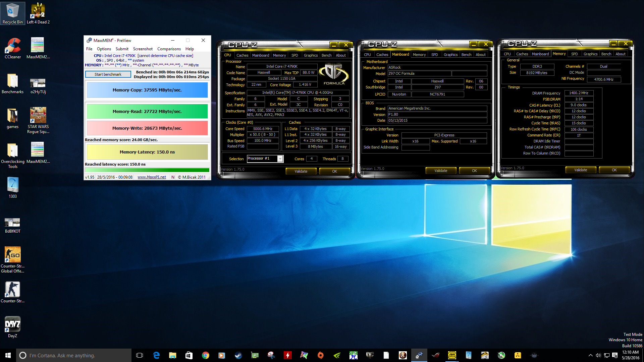Click OK in the first CPU-Z window

[x=334, y=171]
